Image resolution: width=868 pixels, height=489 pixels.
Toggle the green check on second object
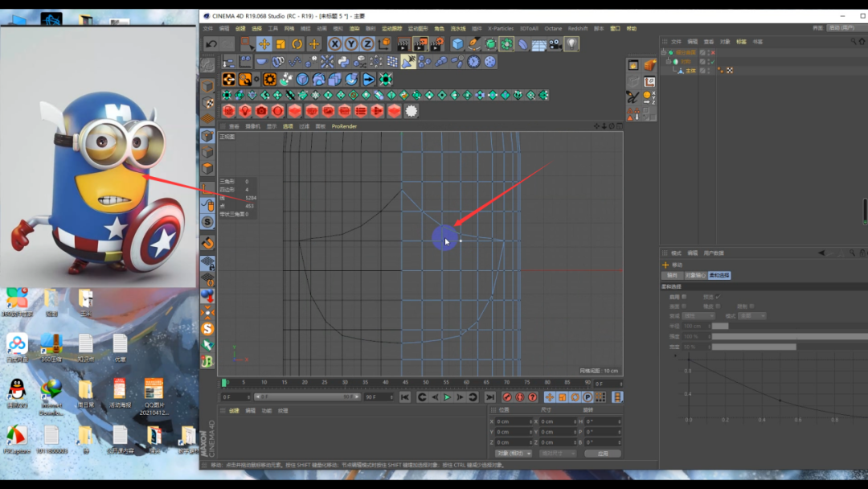pyautogui.click(x=712, y=61)
